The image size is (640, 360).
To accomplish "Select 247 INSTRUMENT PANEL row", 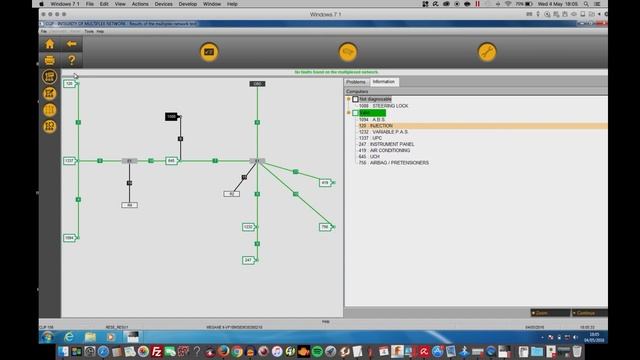I will coord(387,144).
